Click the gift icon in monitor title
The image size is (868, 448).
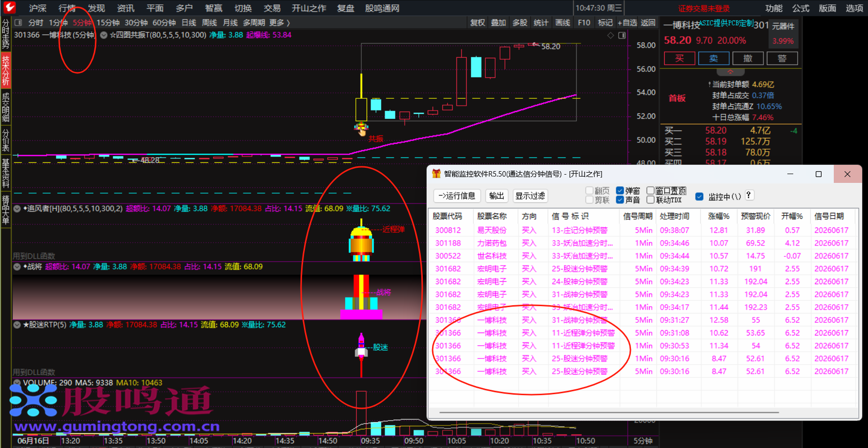point(436,174)
